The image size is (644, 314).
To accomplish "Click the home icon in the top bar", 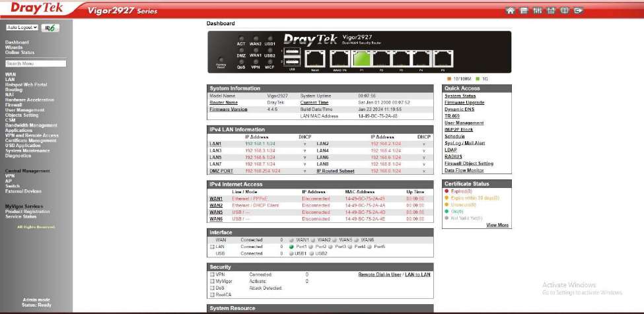I will click(510, 11).
